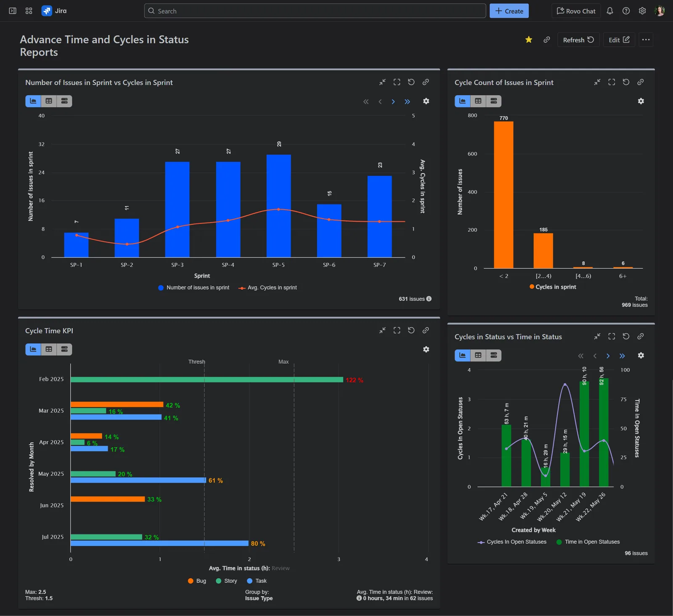Screen dimensions: 673x616
Task: Select chart view in Cycle Time KPI gadget
Action: (x=33, y=349)
